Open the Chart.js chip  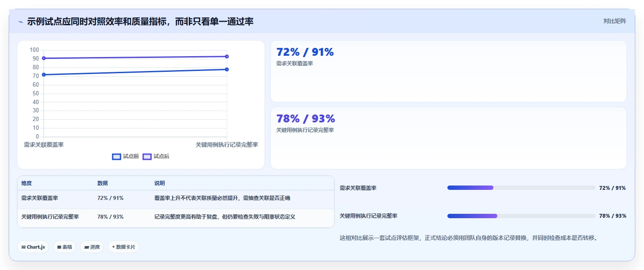pos(33,247)
